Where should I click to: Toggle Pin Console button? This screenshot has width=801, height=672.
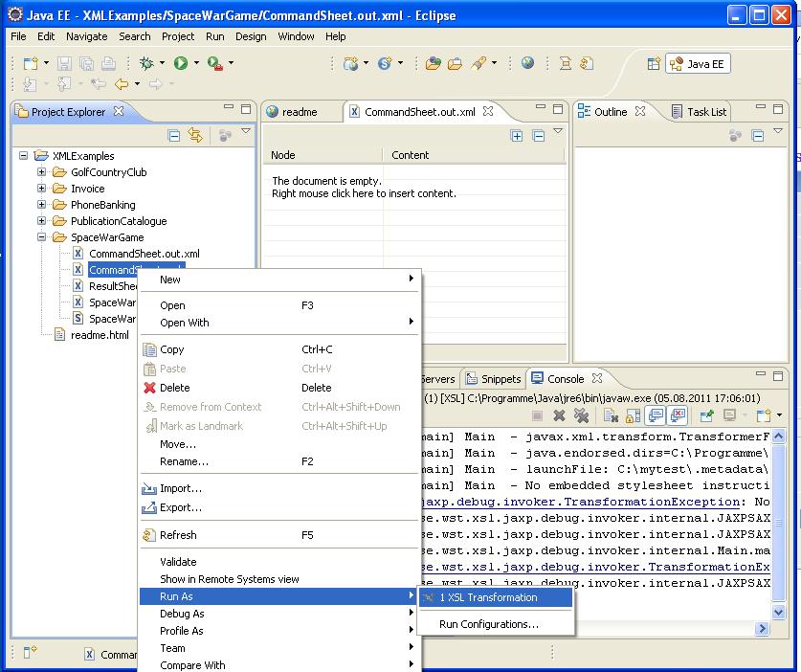tap(706, 415)
